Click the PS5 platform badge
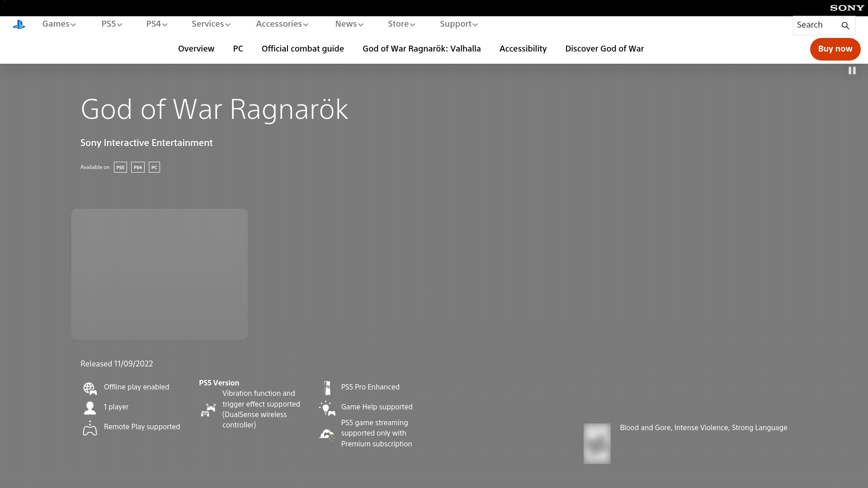This screenshot has height=488, width=868. point(120,167)
